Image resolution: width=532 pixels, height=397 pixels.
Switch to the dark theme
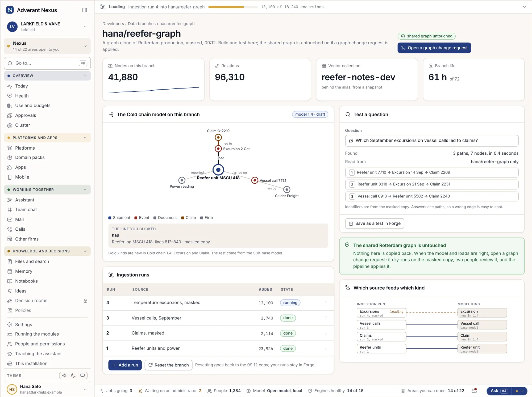point(73,375)
